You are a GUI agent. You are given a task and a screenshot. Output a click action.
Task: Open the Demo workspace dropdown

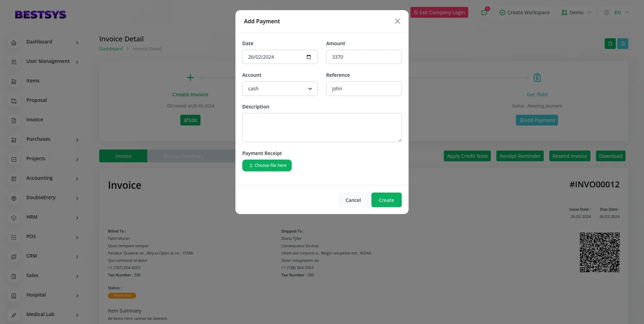(576, 12)
